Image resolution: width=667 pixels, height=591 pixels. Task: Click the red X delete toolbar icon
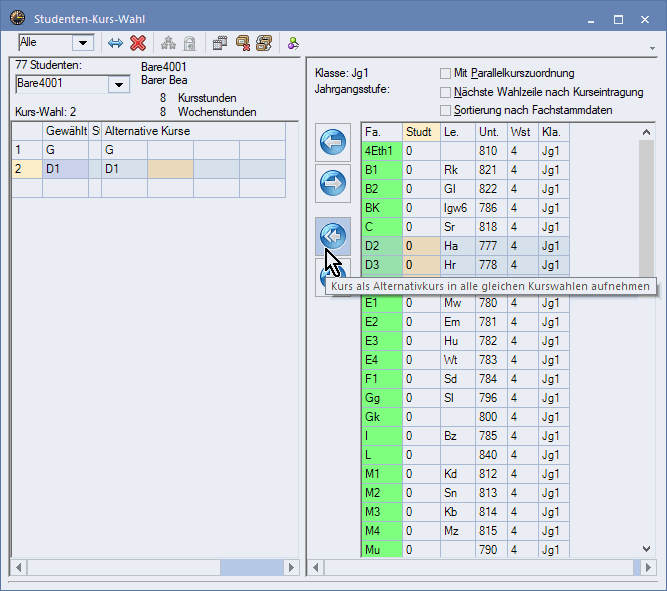tap(138, 43)
